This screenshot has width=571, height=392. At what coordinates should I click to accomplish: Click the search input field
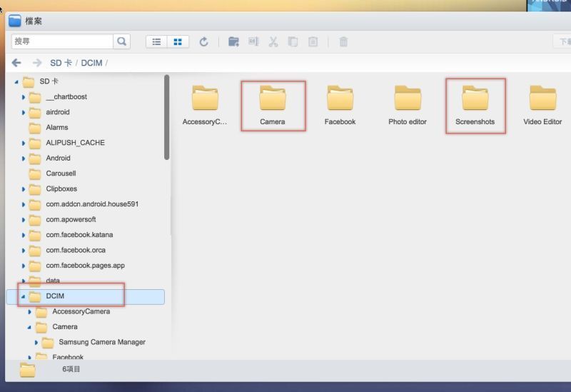click(62, 41)
